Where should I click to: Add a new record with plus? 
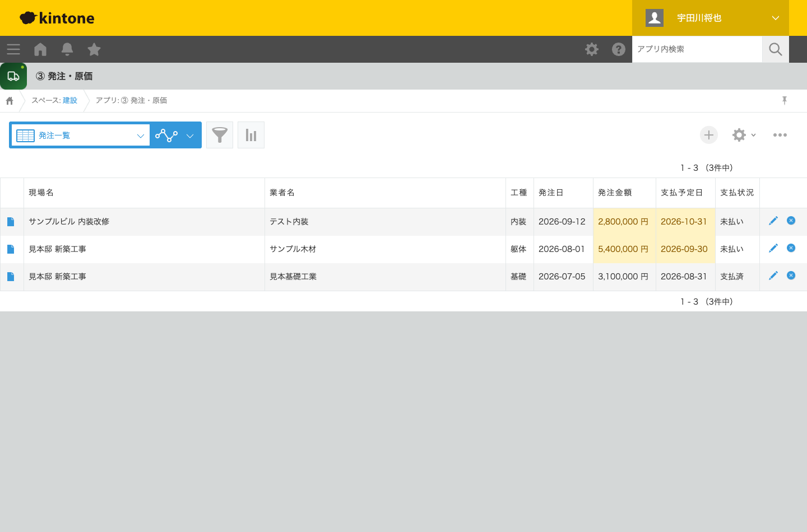point(709,135)
